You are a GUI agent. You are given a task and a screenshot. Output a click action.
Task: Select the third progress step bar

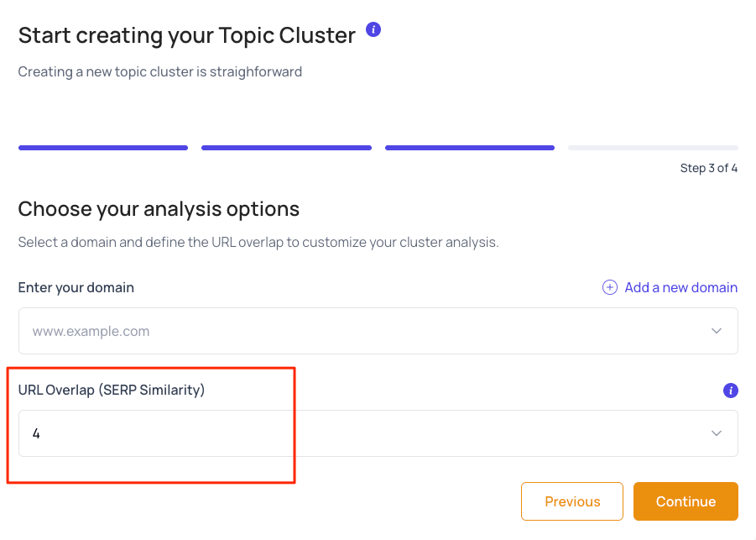coord(470,148)
